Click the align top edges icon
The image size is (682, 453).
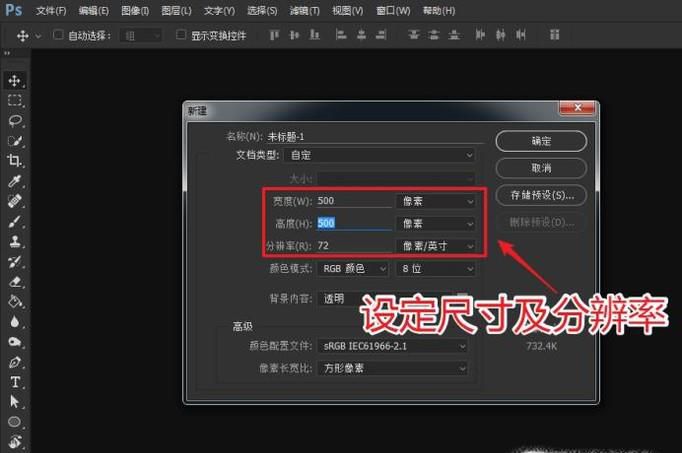pos(274,35)
